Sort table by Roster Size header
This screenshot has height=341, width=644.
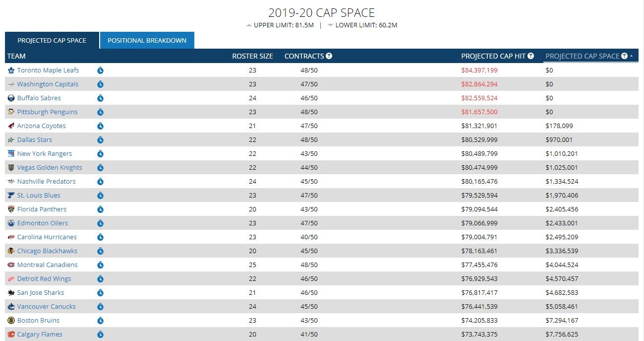click(252, 56)
